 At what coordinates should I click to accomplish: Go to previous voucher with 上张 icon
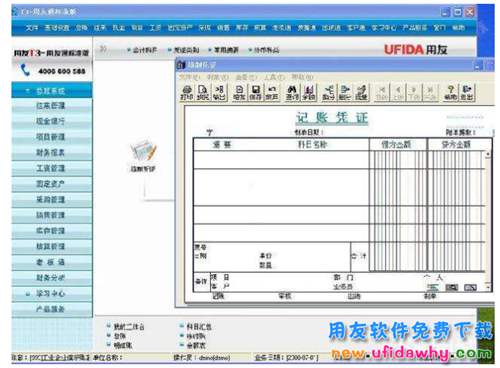(x=398, y=92)
